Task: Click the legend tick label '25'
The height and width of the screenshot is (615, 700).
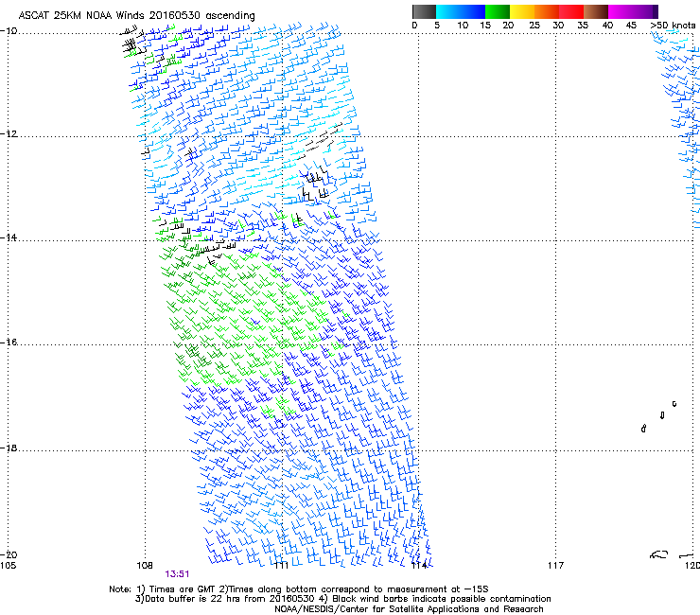Action: 534,26
